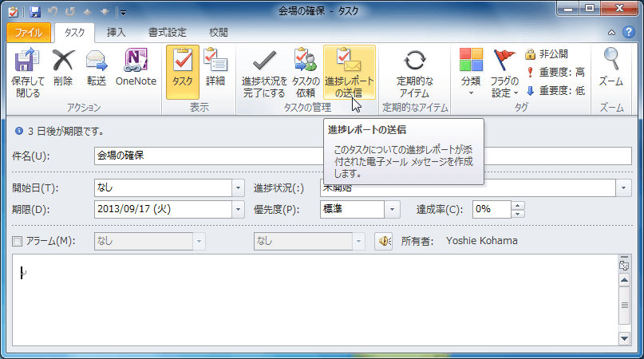The height and width of the screenshot is (359, 644).
Task: Enable the Reminder (アラーム) checkbox
Action: coord(18,241)
